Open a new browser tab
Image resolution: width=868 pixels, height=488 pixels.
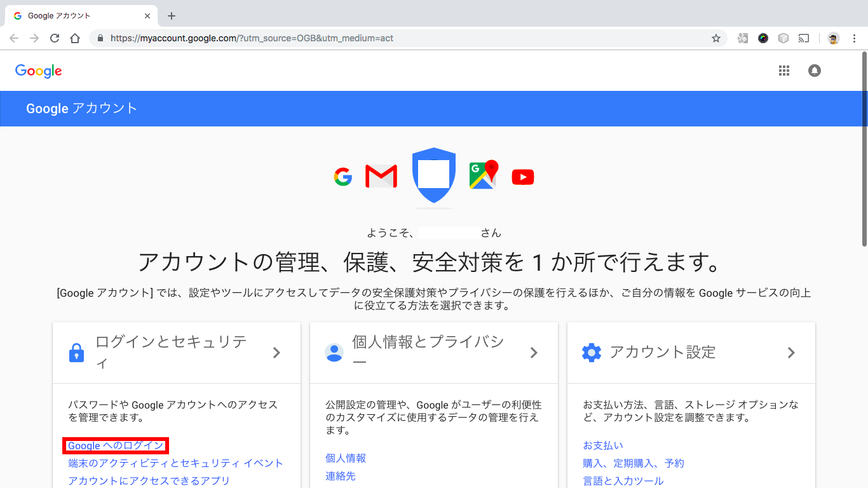click(x=171, y=15)
